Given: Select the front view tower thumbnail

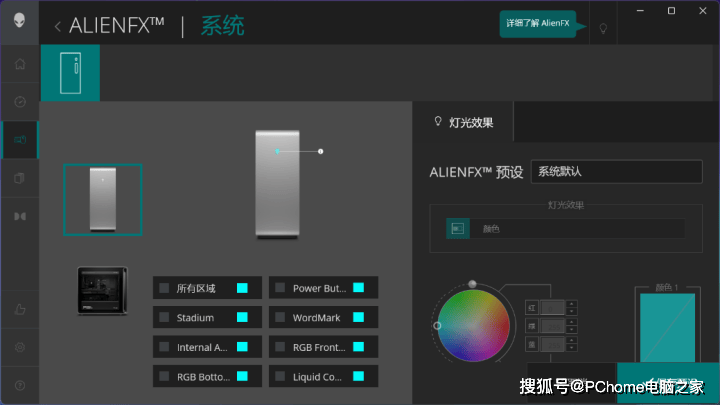Looking at the screenshot, I should 103,200.
